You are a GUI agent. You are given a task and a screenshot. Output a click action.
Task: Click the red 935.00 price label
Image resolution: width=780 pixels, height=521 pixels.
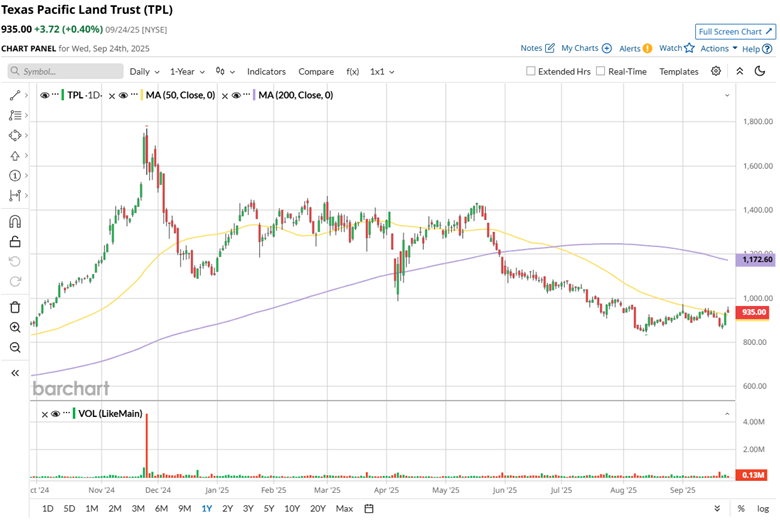(x=754, y=312)
